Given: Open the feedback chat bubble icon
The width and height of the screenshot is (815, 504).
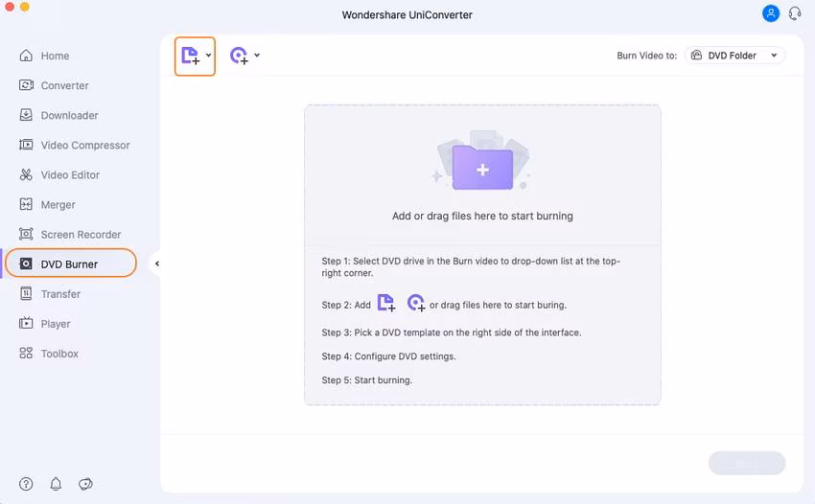Looking at the screenshot, I should point(85,484).
